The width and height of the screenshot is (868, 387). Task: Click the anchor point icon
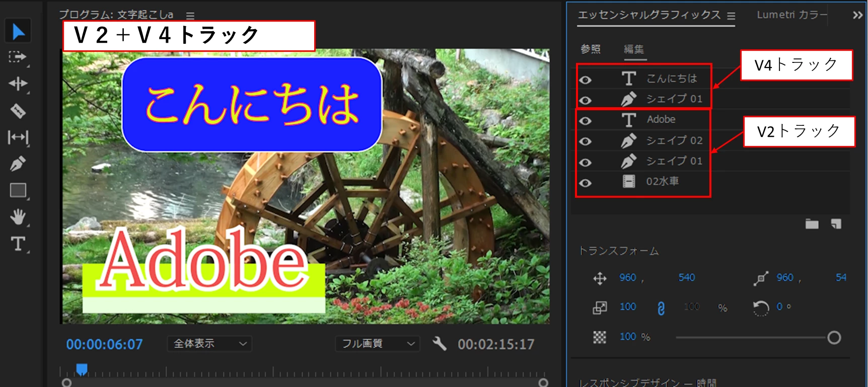coord(760,278)
